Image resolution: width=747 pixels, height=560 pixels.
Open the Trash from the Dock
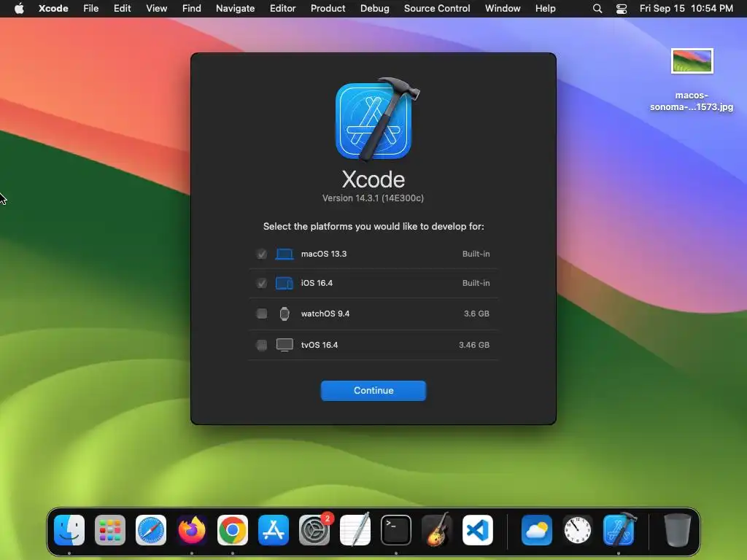678,530
